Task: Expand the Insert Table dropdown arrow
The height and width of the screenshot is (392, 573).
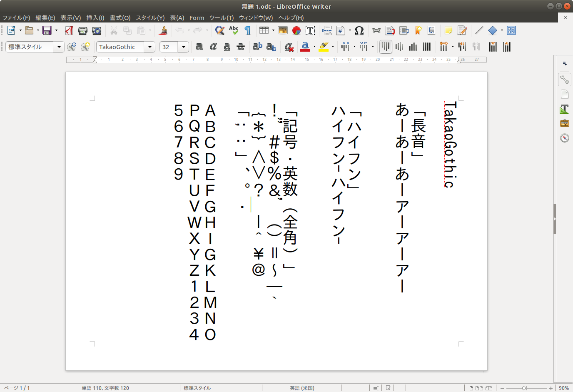Action: (x=273, y=30)
